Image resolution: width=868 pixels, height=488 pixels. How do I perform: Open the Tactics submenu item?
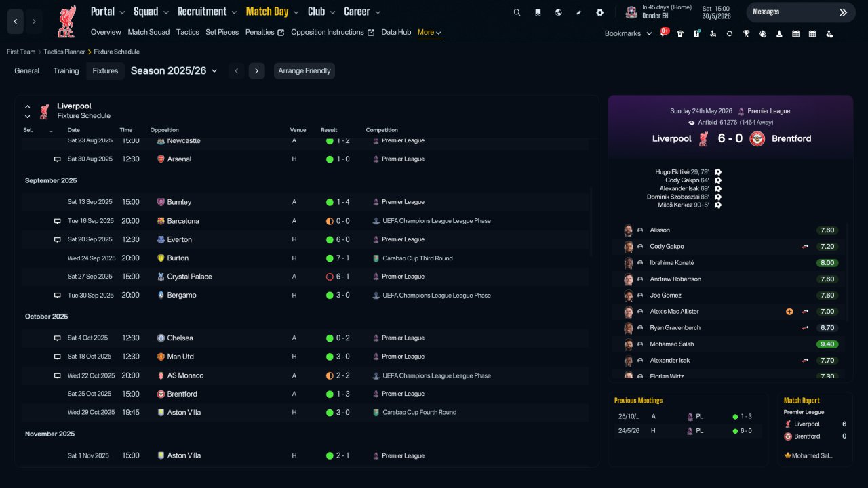[x=188, y=32]
